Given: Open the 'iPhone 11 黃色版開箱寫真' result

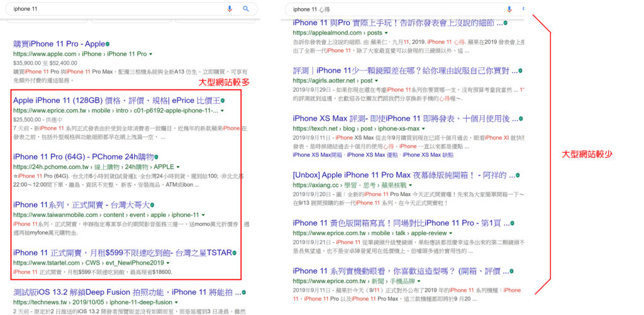Looking at the screenshot, I should pyautogui.click(x=401, y=223).
